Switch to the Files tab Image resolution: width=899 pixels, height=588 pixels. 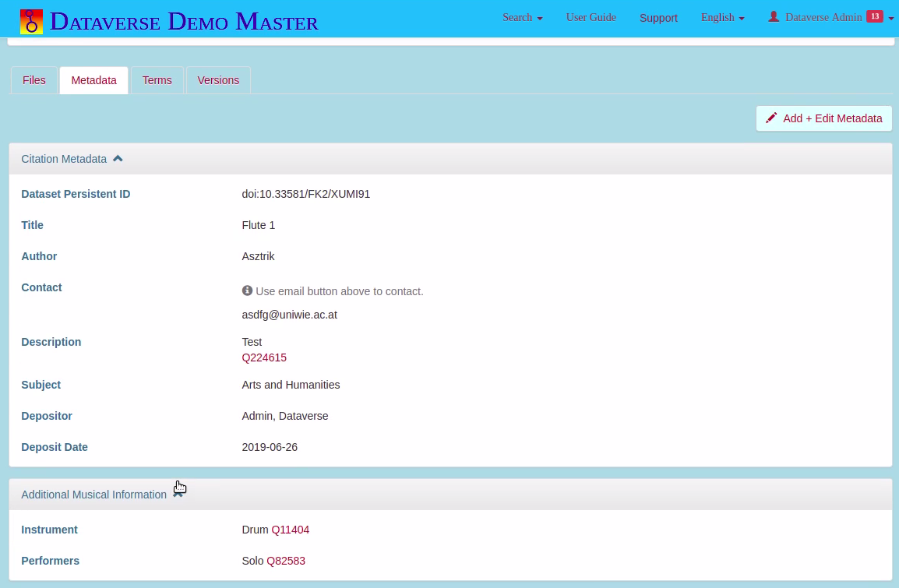tap(34, 80)
